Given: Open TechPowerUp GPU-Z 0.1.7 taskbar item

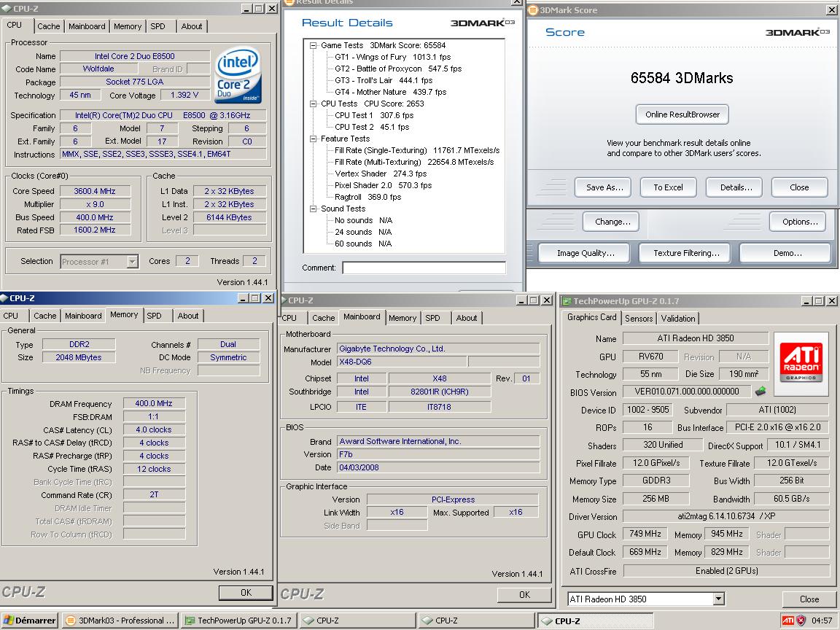Looking at the screenshot, I should [239, 621].
